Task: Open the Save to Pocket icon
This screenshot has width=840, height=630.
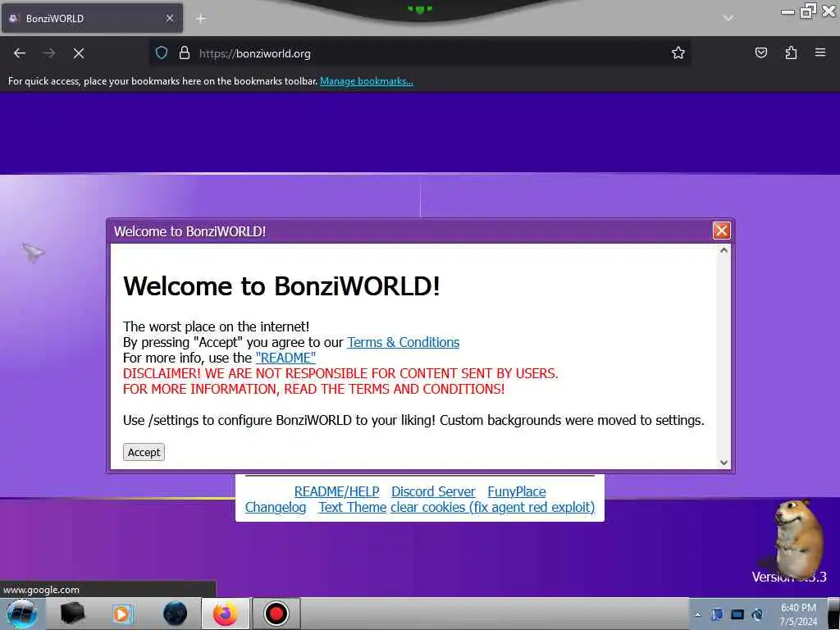Action: coord(760,53)
